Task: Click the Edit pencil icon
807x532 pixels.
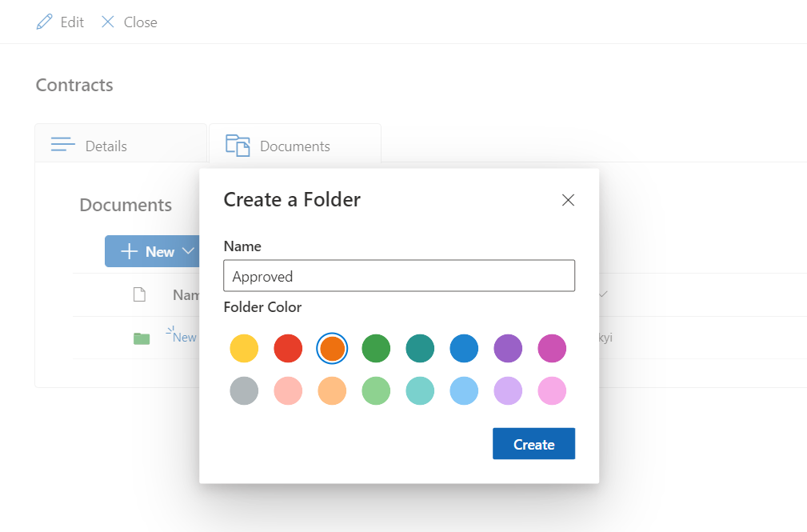Action: pos(45,22)
